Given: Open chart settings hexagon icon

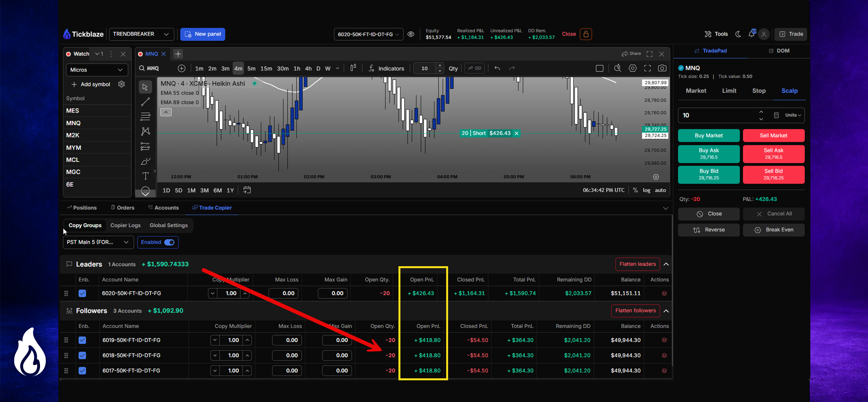Looking at the screenshot, I should [633, 68].
